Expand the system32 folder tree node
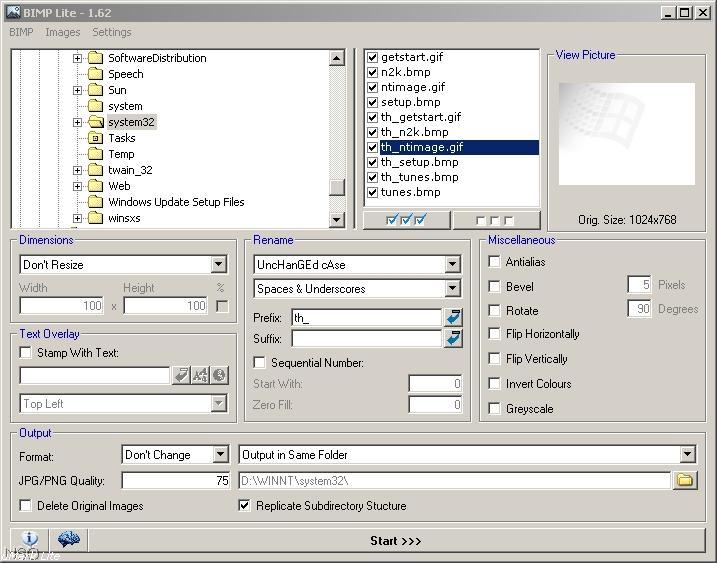 click(78, 122)
